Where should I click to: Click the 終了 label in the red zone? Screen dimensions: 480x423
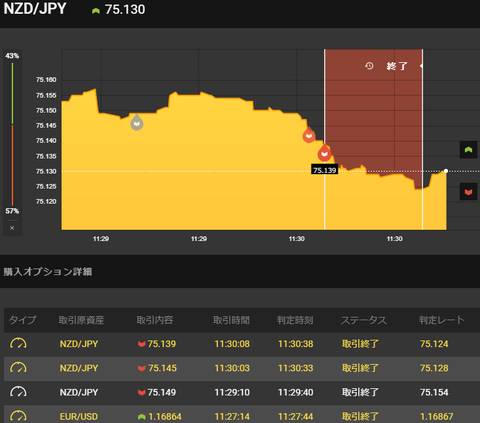(x=397, y=66)
